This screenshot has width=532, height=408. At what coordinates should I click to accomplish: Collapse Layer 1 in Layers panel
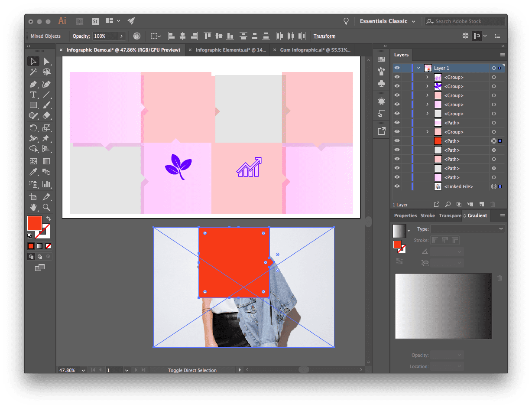tap(418, 68)
